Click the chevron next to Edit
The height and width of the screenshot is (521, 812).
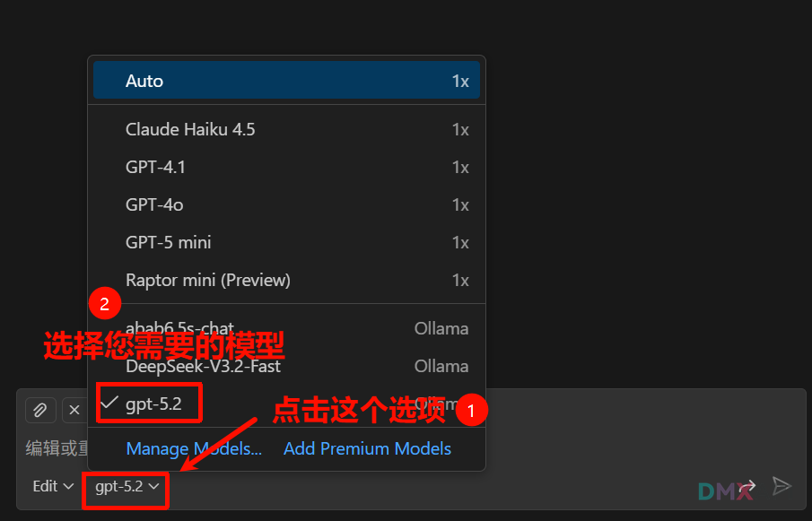[x=68, y=486]
